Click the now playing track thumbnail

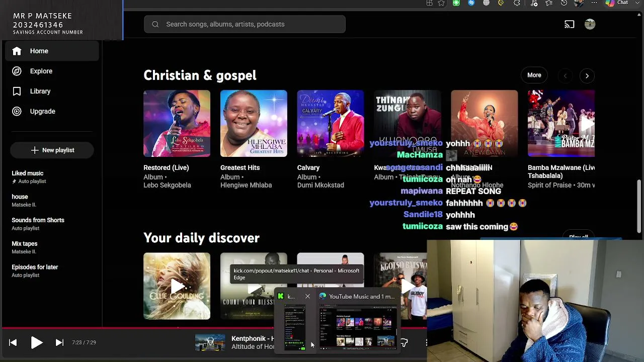tap(210, 342)
